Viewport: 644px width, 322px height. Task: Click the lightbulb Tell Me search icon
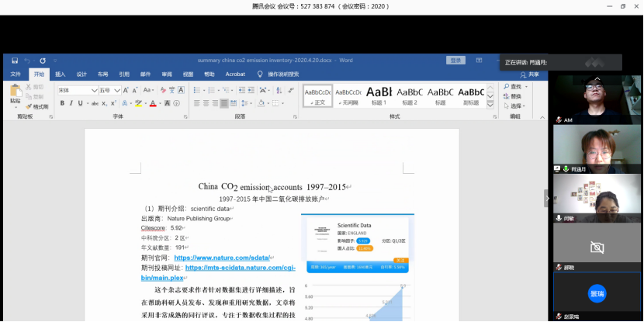pos(260,74)
